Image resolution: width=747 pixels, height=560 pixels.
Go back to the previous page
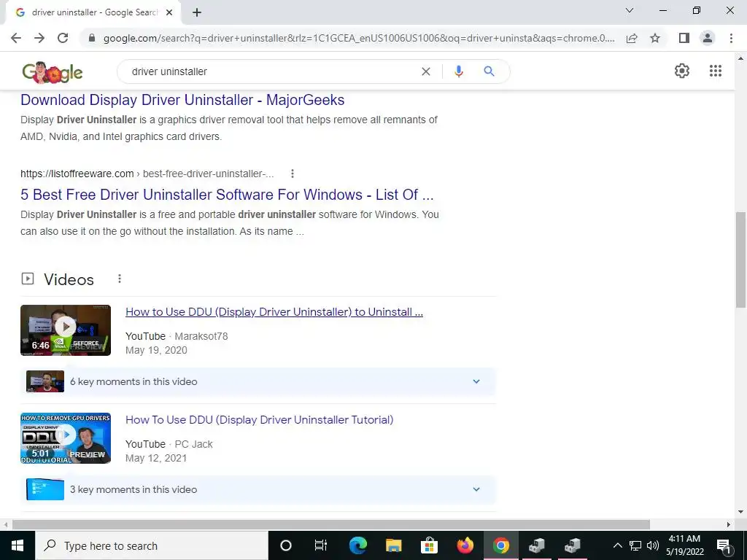coord(16,38)
